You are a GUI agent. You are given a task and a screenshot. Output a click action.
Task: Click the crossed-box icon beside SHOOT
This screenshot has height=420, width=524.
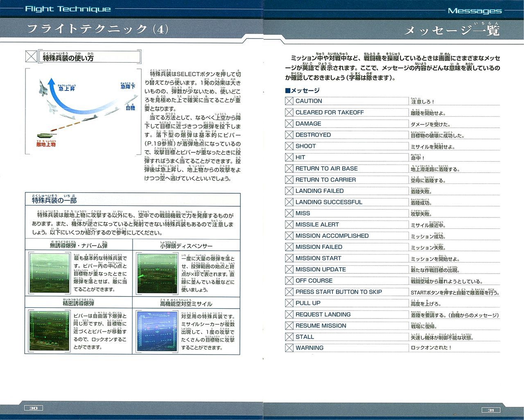(289, 146)
